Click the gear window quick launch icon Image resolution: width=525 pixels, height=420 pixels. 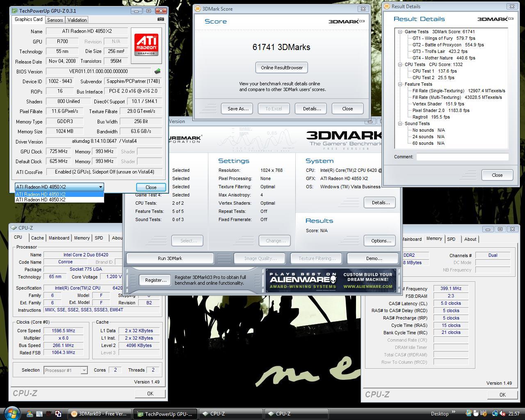[x=39, y=414]
